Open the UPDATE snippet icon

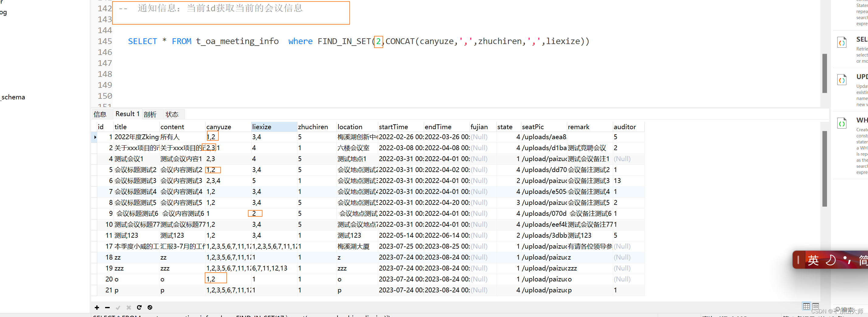(842, 80)
